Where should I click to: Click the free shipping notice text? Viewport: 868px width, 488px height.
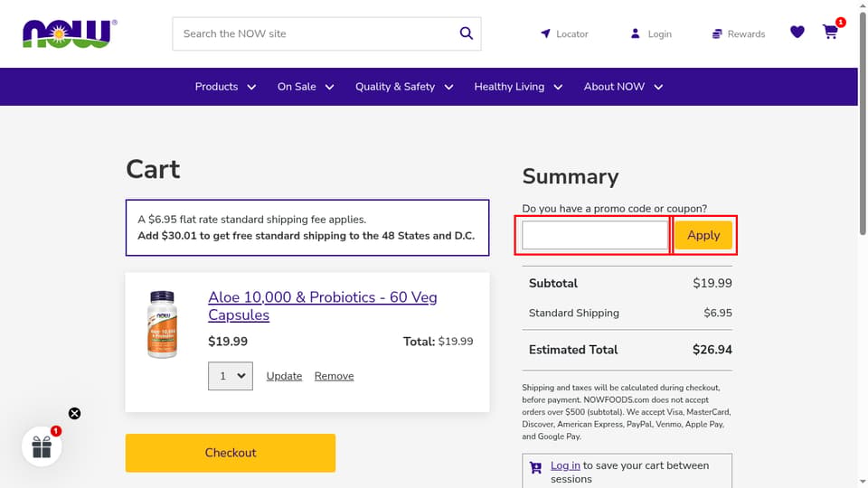coord(307,236)
